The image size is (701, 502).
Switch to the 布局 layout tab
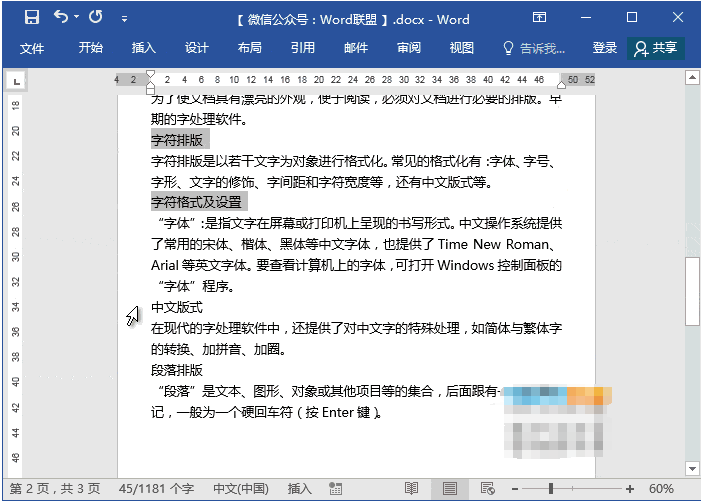click(250, 48)
